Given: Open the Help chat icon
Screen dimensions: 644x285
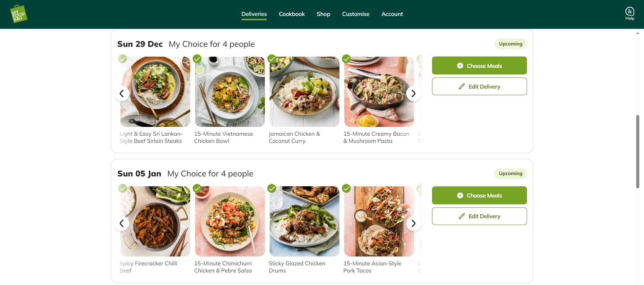Looking at the screenshot, I should point(630,14).
